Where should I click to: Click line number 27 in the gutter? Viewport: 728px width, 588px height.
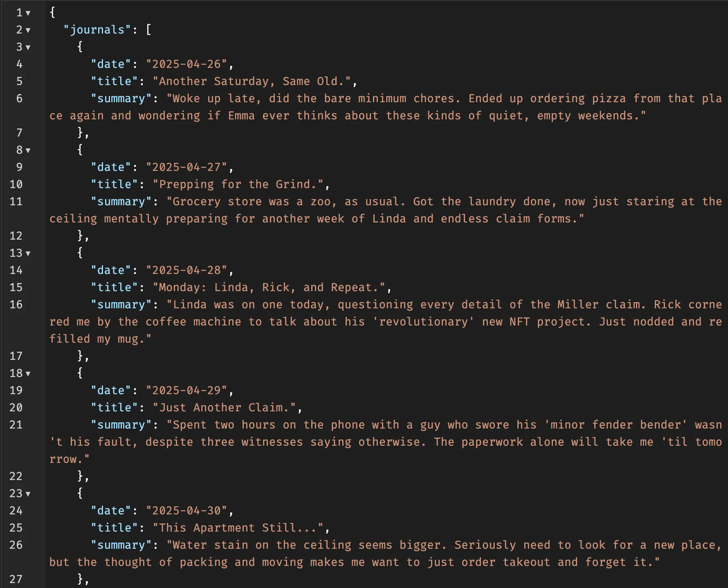click(x=16, y=579)
